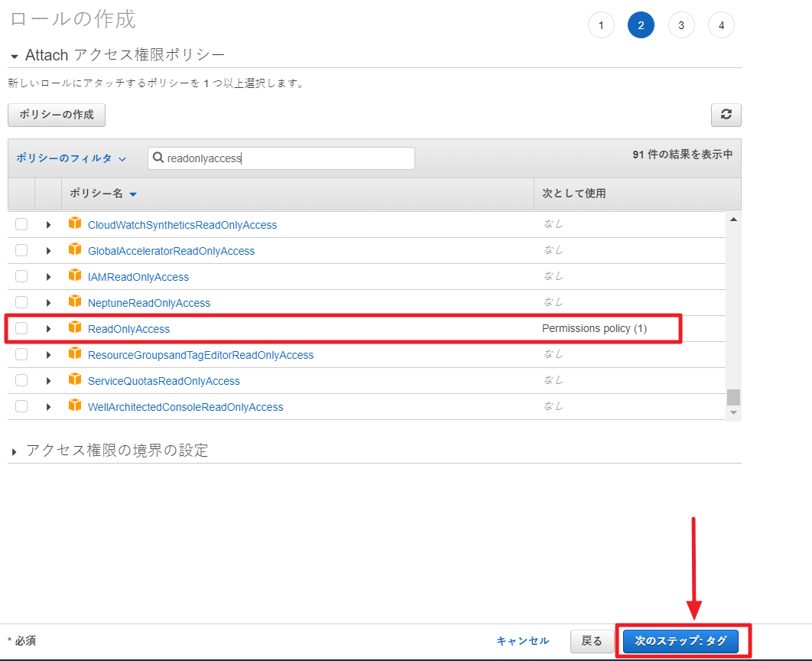Screen dimensions: 812x661
Task: Open the GlobalAcceleratorReadOnlyAccess policy link
Action: point(171,251)
